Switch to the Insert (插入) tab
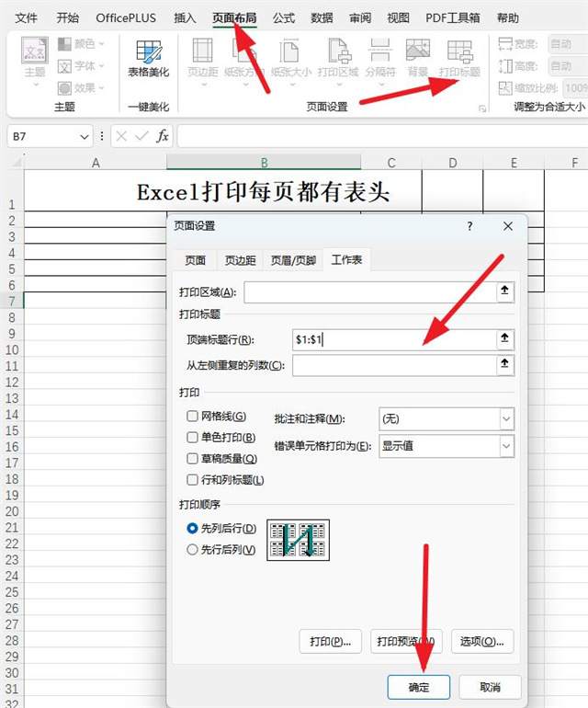 tap(185, 18)
